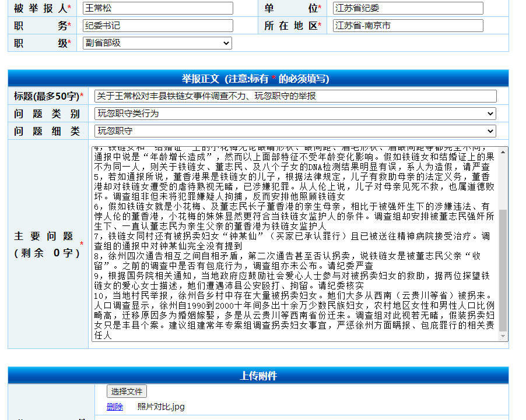Click the 职务 label
Screen dimensions: 526x420
[42, 26]
